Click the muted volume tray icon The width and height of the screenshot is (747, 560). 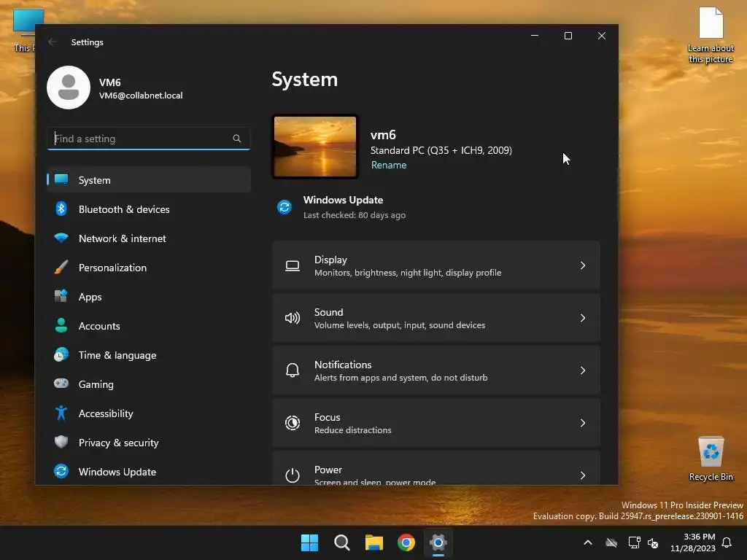pyautogui.click(x=653, y=542)
